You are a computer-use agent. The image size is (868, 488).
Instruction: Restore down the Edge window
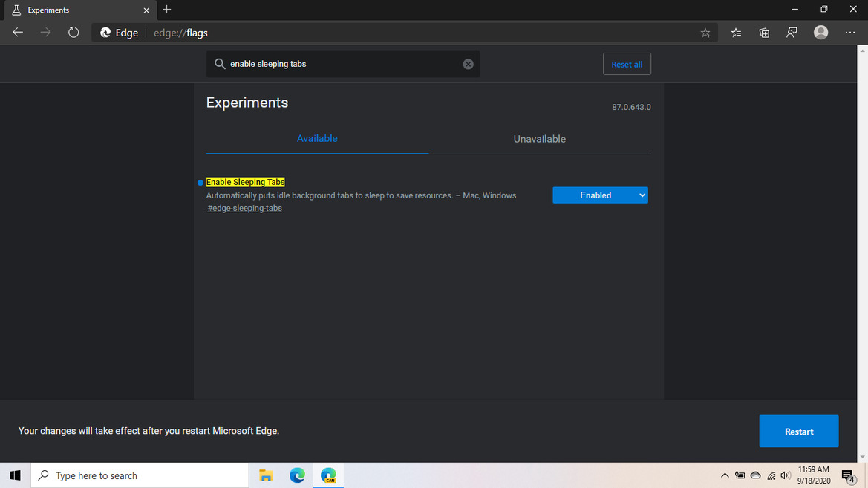click(x=823, y=10)
